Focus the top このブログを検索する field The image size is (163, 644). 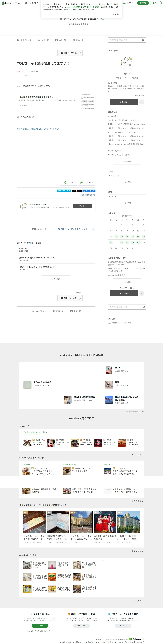tap(125, 40)
